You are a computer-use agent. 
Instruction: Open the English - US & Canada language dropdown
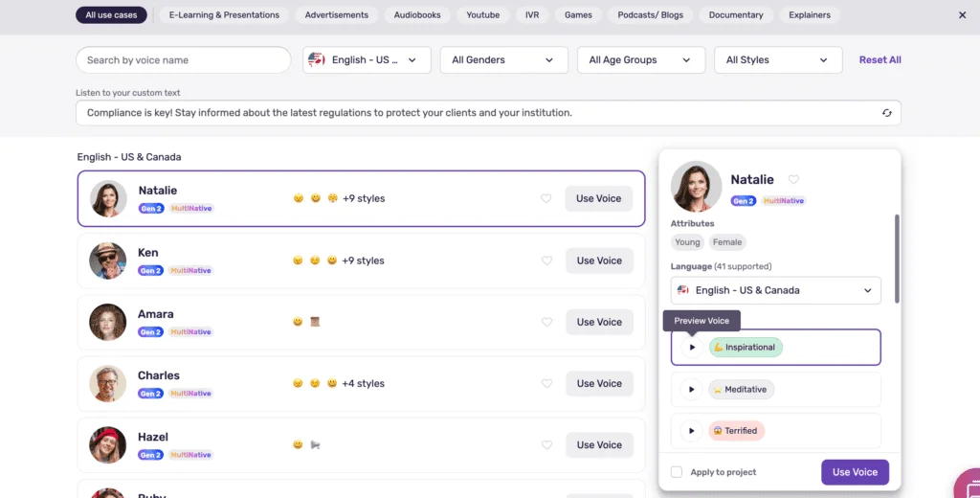[775, 290]
